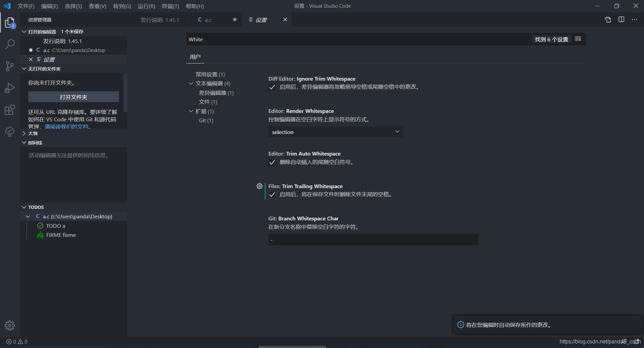Image resolution: width=644 pixels, height=348 pixels.
Task: Click the settings search box containing White
Action: pos(358,39)
